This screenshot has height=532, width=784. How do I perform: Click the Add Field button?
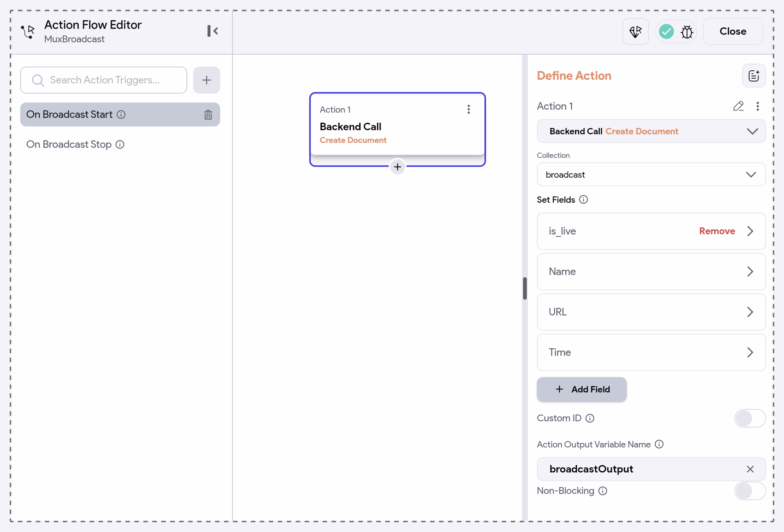[x=581, y=389]
